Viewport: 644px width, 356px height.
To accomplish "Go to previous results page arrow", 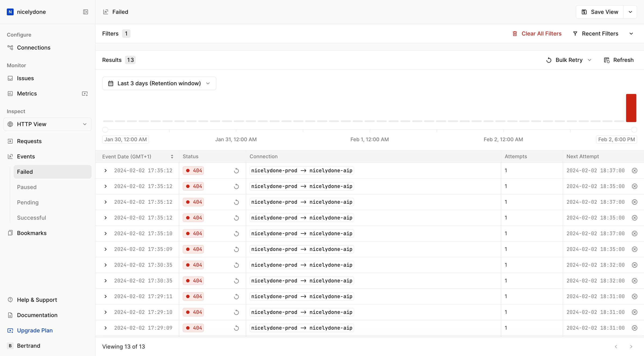I will [x=616, y=347].
